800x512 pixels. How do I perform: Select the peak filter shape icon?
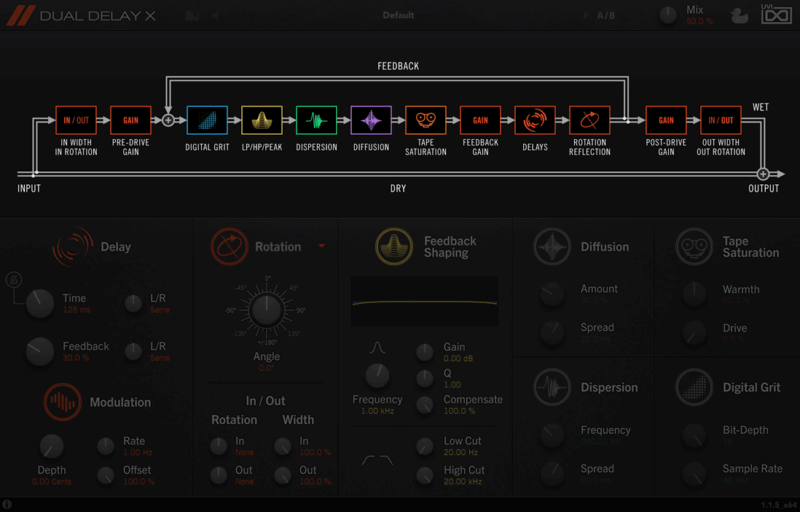coord(377,348)
